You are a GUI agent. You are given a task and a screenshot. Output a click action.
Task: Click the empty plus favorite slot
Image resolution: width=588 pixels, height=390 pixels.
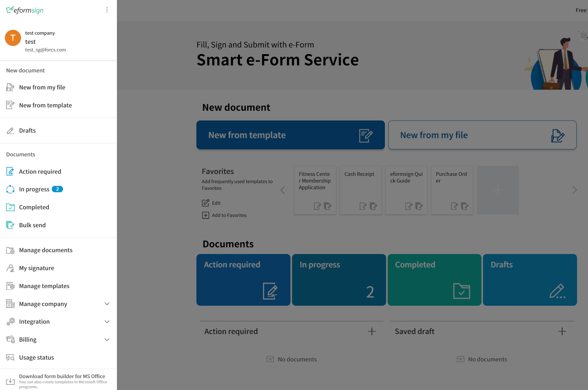tap(498, 190)
